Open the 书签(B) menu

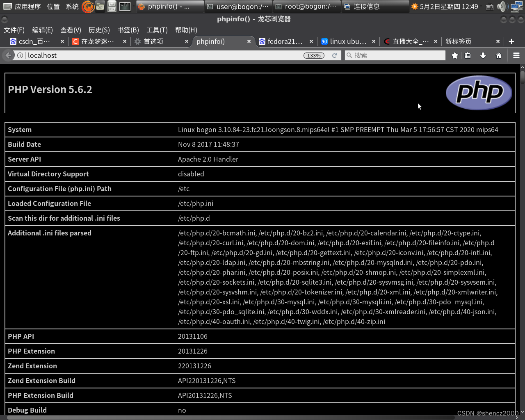click(128, 30)
